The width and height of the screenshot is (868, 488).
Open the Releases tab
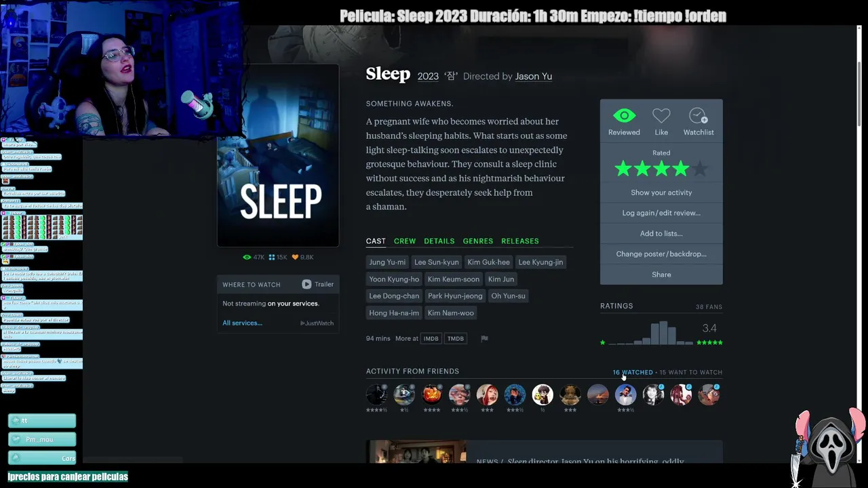pos(520,241)
